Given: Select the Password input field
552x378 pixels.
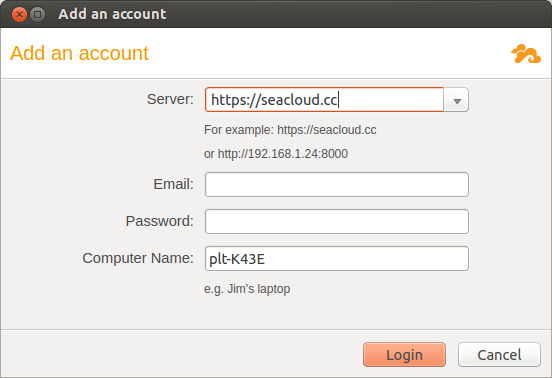Looking at the screenshot, I should (337, 221).
